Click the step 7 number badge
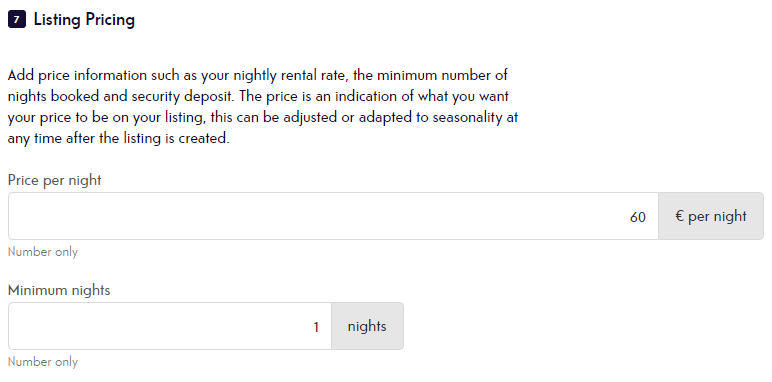 [x=17, y=20]
